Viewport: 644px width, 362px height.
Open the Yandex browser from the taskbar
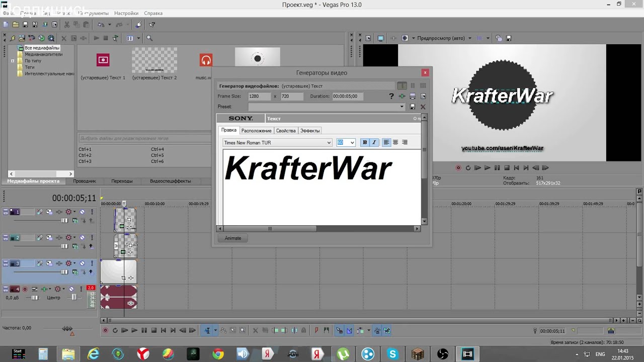point(143,354)
